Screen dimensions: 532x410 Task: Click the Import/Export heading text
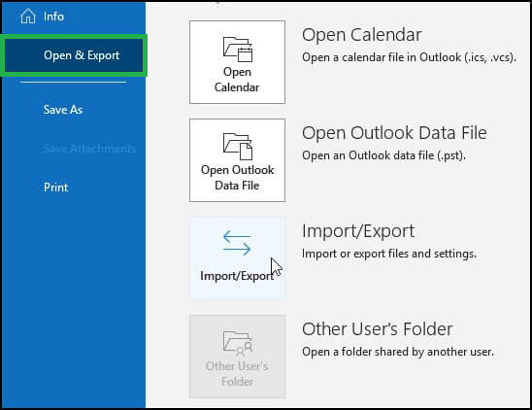click(x=358, y=231)
